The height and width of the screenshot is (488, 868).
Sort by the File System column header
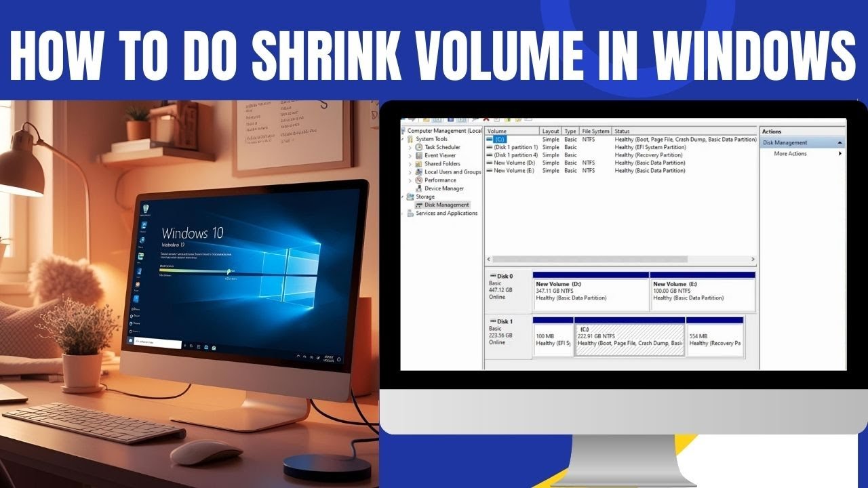(x=595, y=131)
